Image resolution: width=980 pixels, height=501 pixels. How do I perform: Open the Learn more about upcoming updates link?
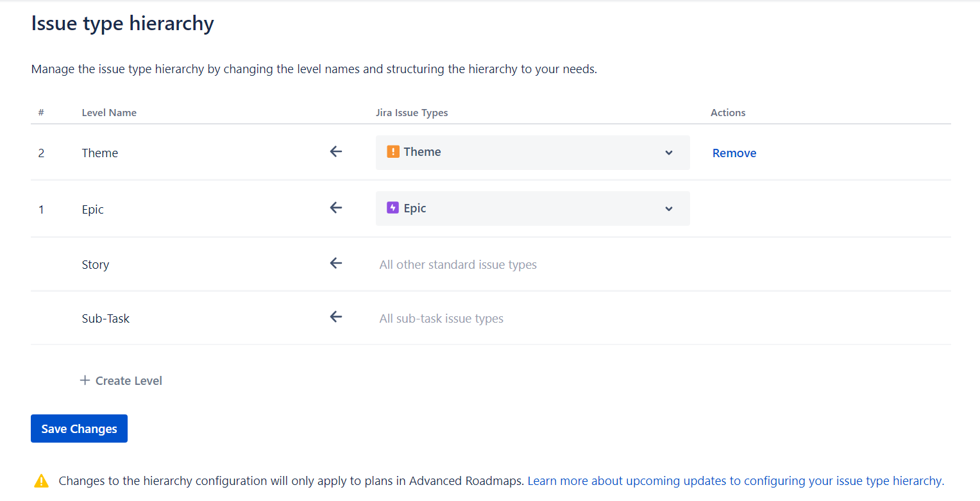(736, 480)
